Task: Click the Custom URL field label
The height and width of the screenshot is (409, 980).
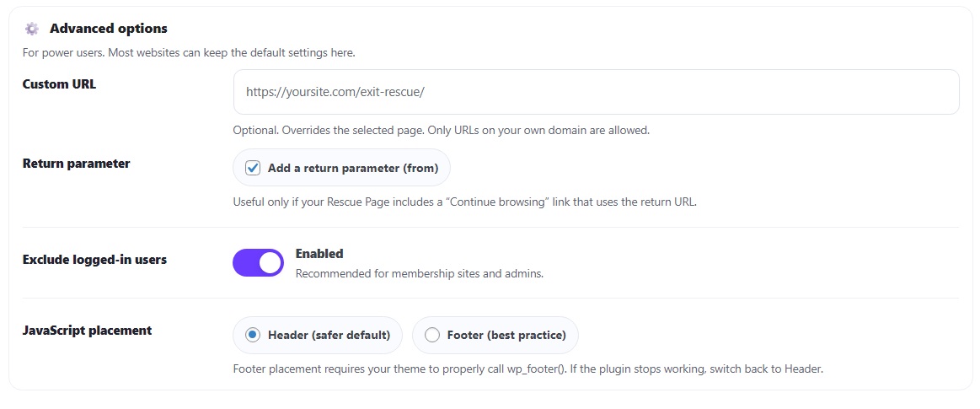Action: [x=59, y=84]
